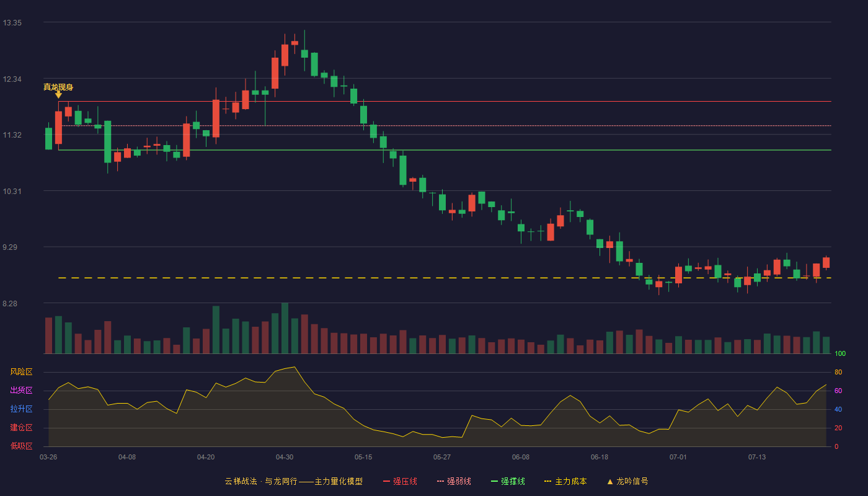Toggle the 强弱线 legend entry
The height and width of the screenshot is (496, 868).
tap(454, 481)
